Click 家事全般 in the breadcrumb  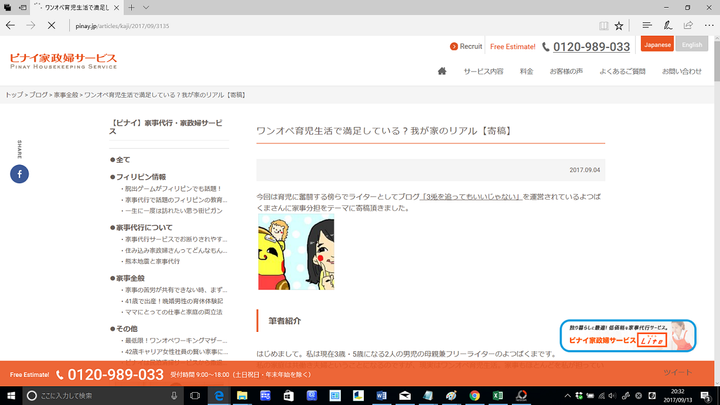coord(66,95)
